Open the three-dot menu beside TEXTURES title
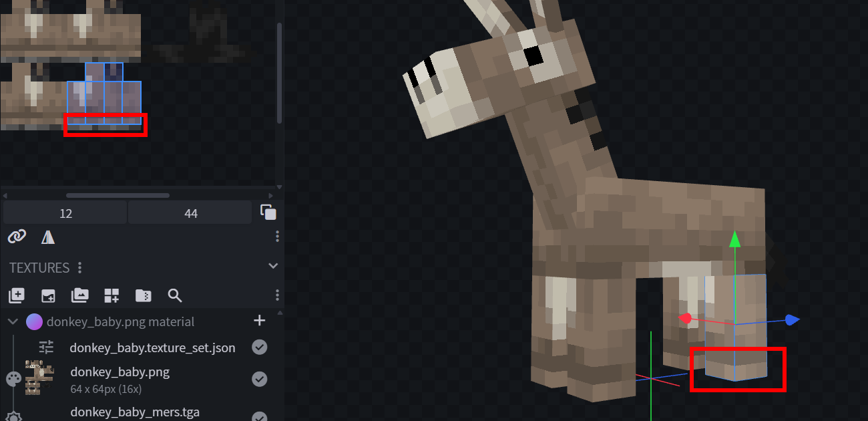Image resolution: width=868 pixels, height=421 pixels. click(80, 267)
